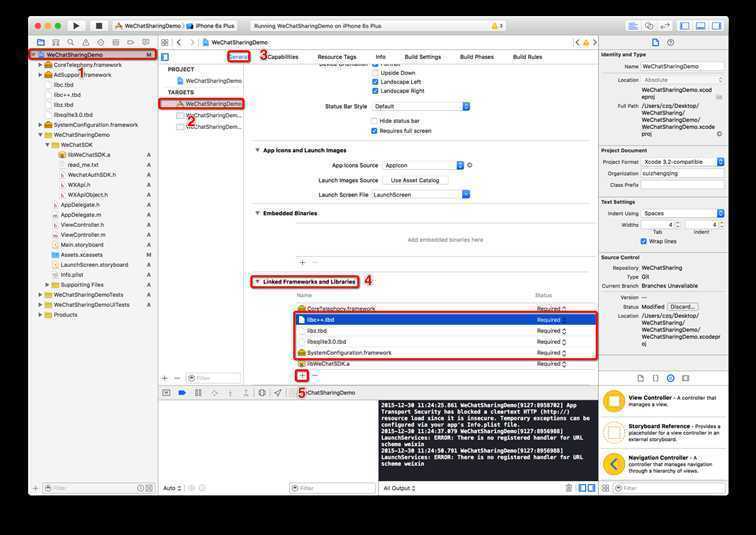
Task: Switch to the Capabilities tab
Action: [283, 57]
